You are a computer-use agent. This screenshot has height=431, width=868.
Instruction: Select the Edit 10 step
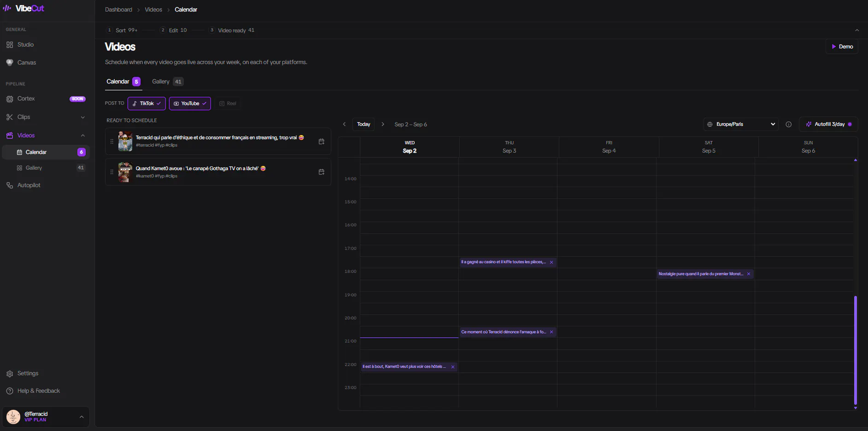click(173, 30)
